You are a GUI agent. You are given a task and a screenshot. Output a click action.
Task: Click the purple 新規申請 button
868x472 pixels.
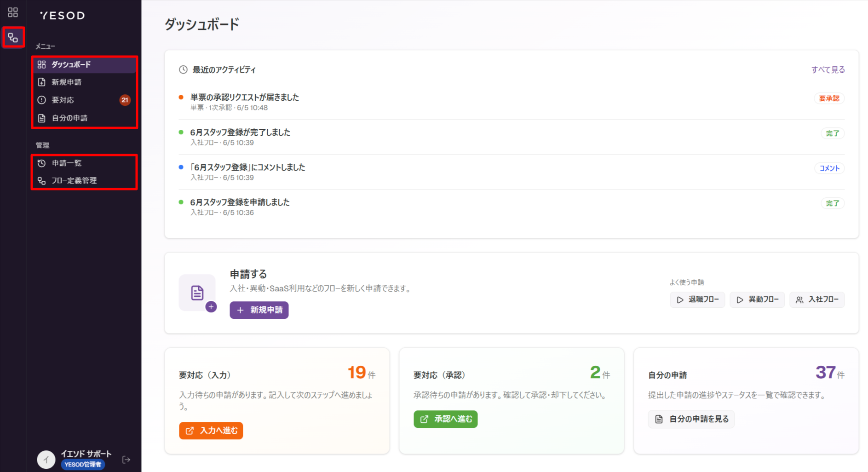[x=259, y=310]
